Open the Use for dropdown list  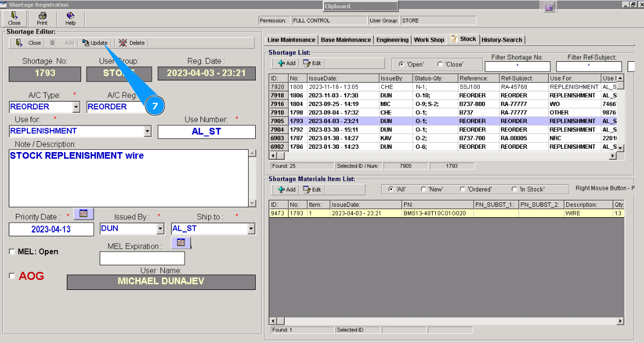pyautogui.click(x=147, y=131)
